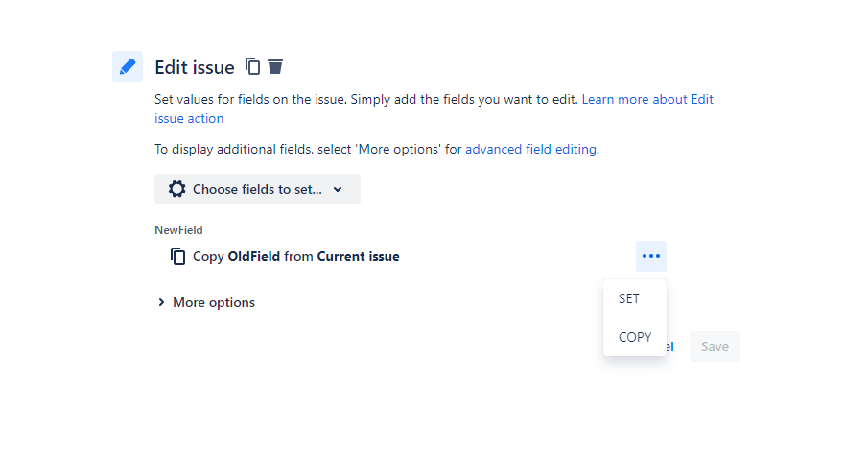
Task: Duplicate the action using icon beside title
Action: coord(252,66)
